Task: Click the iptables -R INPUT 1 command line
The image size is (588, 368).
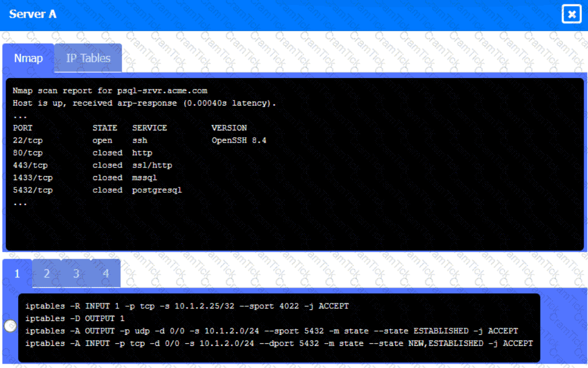Action: pyautogui.click(x=187, y=306)
